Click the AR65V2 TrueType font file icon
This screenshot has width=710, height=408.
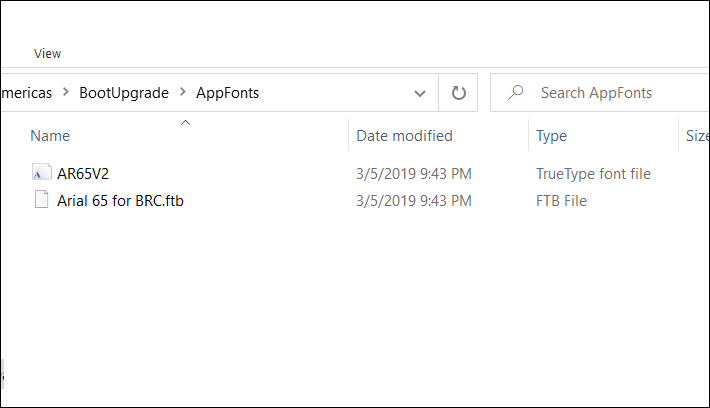click(x=41, y=173)
